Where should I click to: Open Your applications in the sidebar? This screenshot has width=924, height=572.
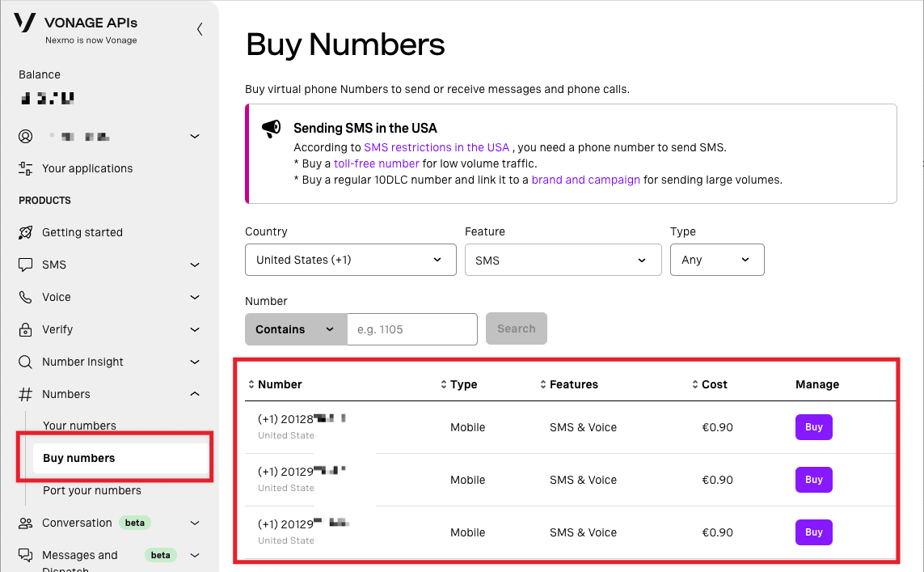[x=87, y=168]
